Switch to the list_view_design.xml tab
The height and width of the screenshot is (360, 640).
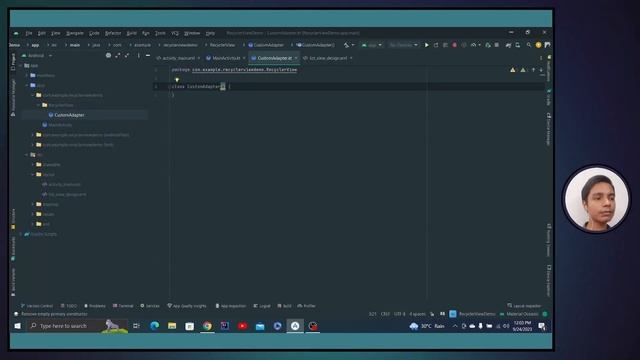(x=328, y=58)
